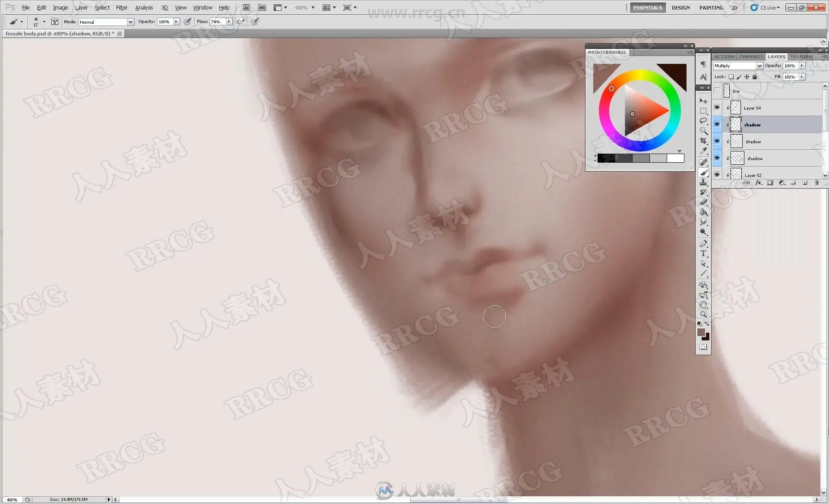Switch to the Design workspace
The image size is (829, 504).
tap(680, 7)
